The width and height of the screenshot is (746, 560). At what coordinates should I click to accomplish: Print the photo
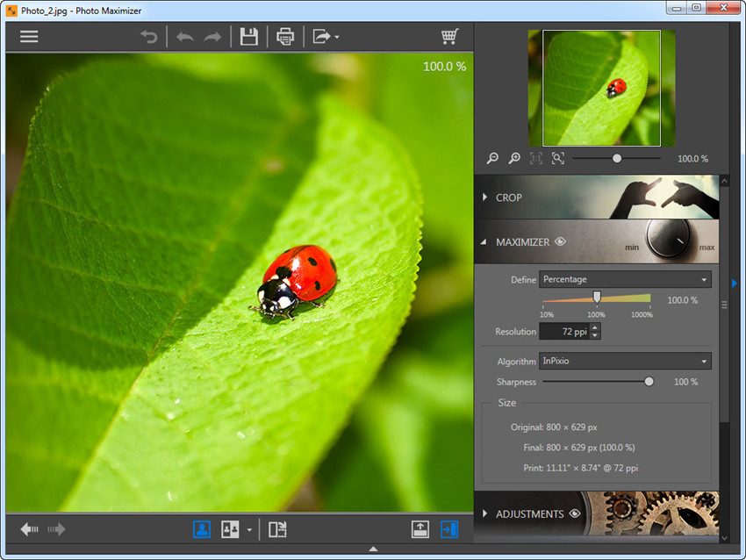tap(285, 36)
